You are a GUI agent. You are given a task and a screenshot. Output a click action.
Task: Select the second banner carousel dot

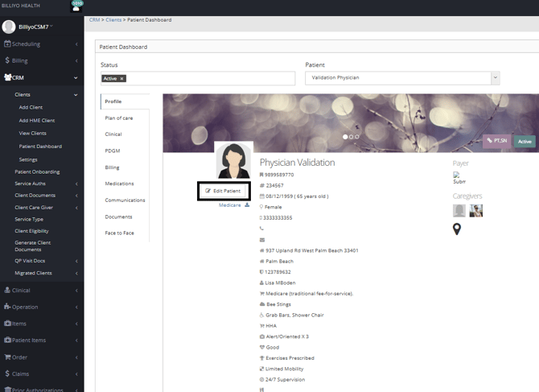[x=352, y=137]
